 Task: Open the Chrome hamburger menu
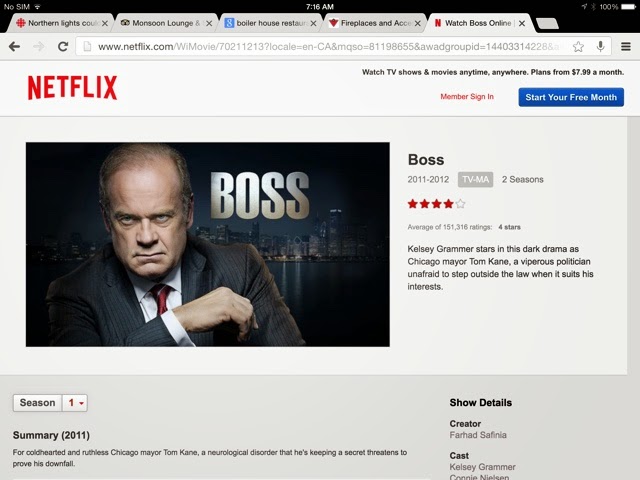click(x=626, y=47)
